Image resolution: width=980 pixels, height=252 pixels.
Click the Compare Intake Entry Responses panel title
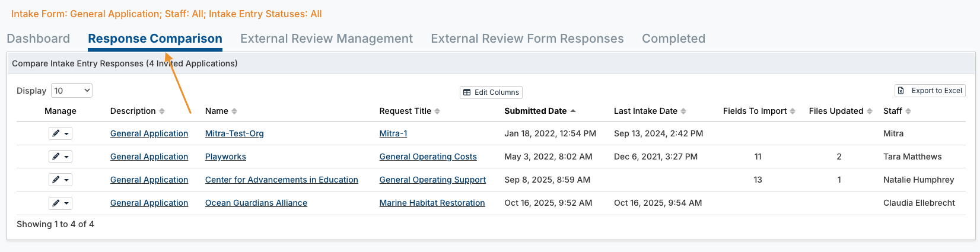pos(125,63)
